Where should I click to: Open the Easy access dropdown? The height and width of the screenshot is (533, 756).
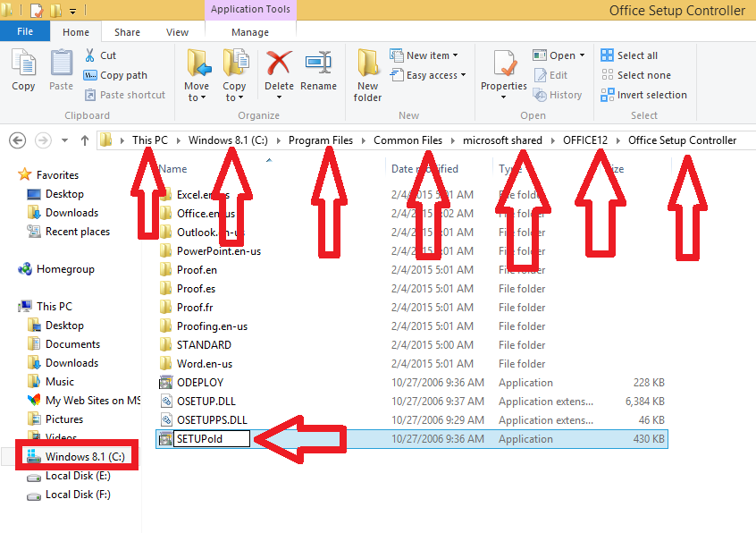pyautogui.click(x=424, y=75)
